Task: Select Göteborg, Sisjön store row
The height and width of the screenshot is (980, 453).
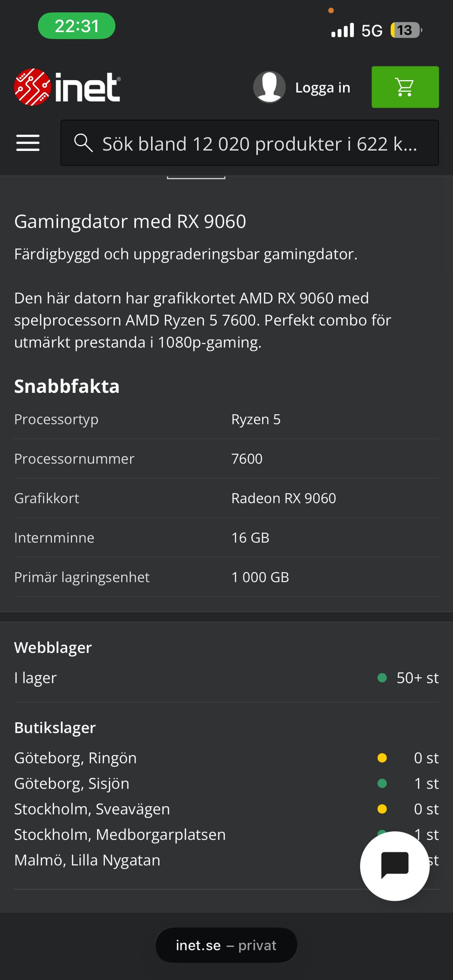Action: (226, 783)
